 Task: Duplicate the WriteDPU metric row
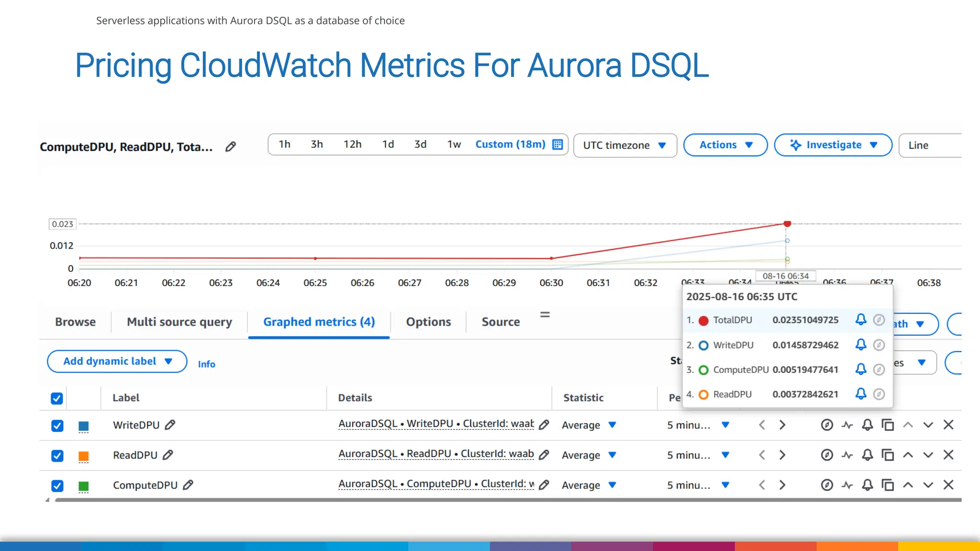(888, 425)
